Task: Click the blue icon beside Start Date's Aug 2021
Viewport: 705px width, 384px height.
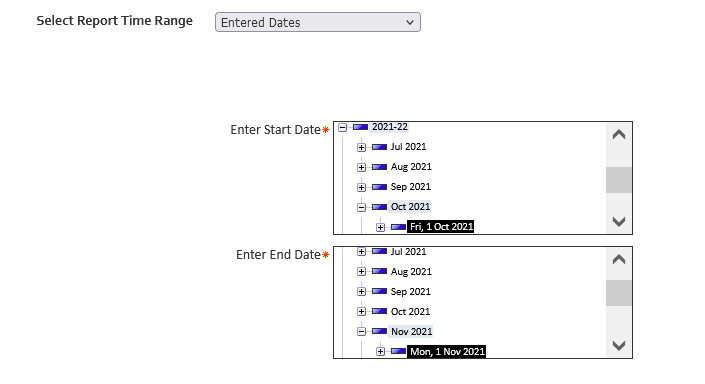Action: click(379, 167)
